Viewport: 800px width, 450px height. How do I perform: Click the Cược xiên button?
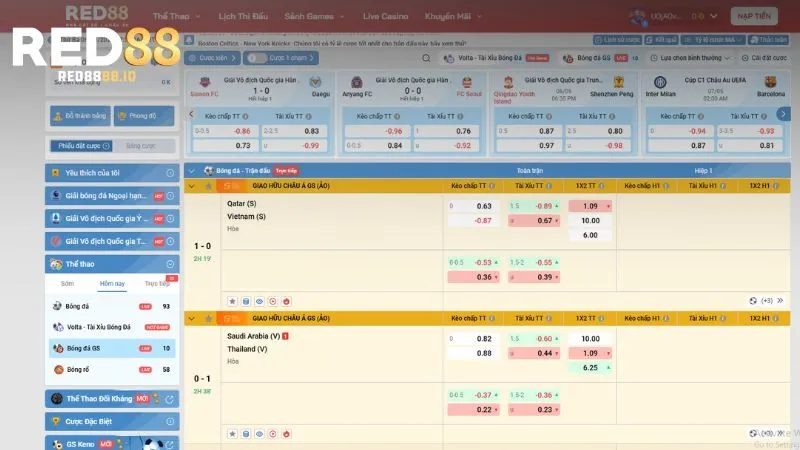coord(212,58)
